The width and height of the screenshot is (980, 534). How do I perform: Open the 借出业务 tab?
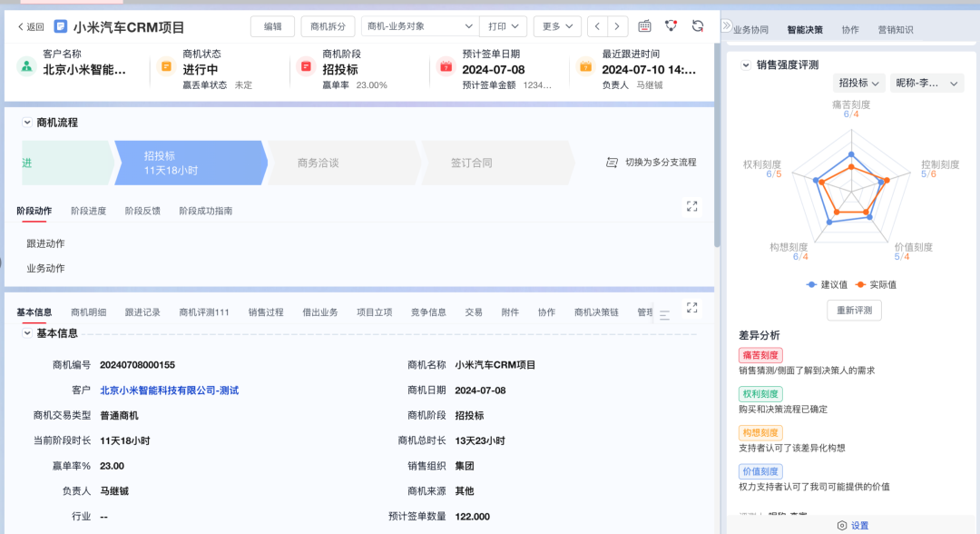tap(320, 312)
